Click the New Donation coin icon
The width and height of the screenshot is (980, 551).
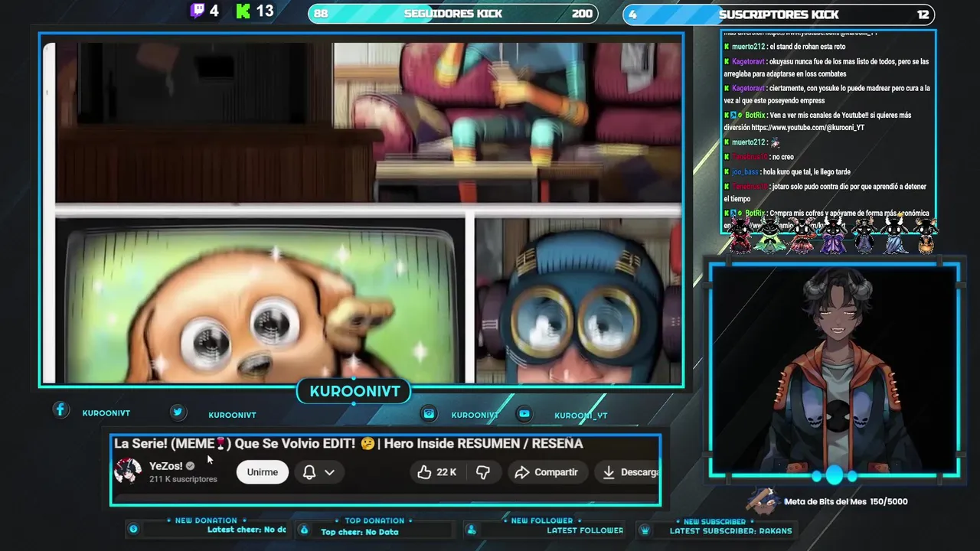point(133,529)
